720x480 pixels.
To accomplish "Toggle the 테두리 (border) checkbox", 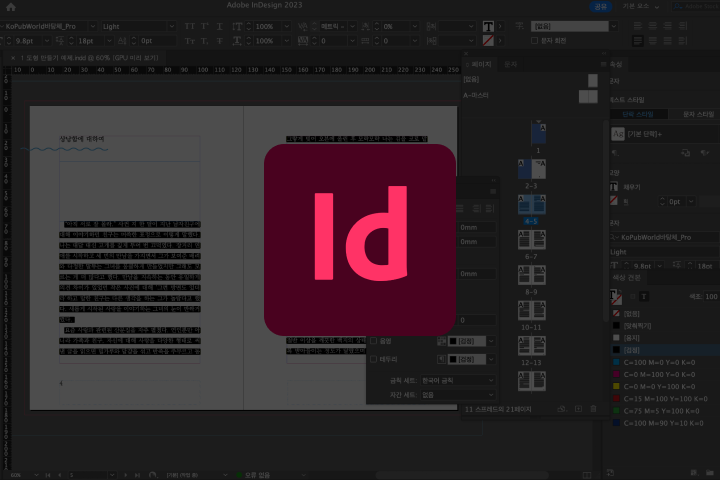I will coord(373,359).
